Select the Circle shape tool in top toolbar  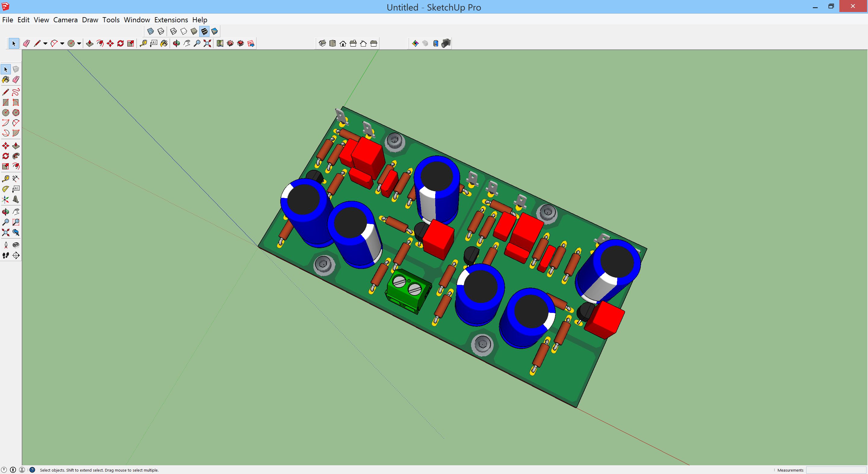71,43
